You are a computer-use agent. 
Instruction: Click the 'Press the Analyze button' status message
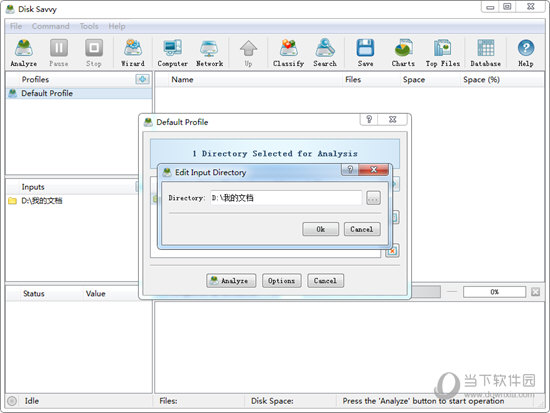423,401
